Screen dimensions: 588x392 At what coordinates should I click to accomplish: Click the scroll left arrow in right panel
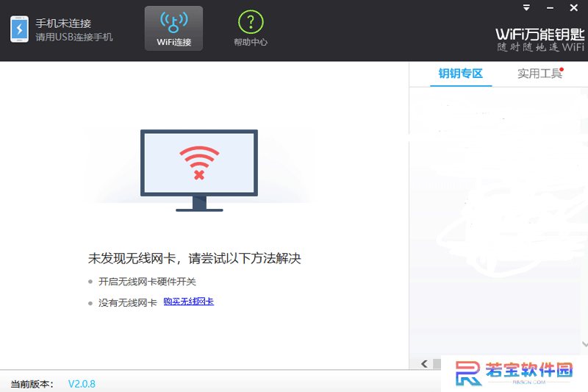point(425,364)
